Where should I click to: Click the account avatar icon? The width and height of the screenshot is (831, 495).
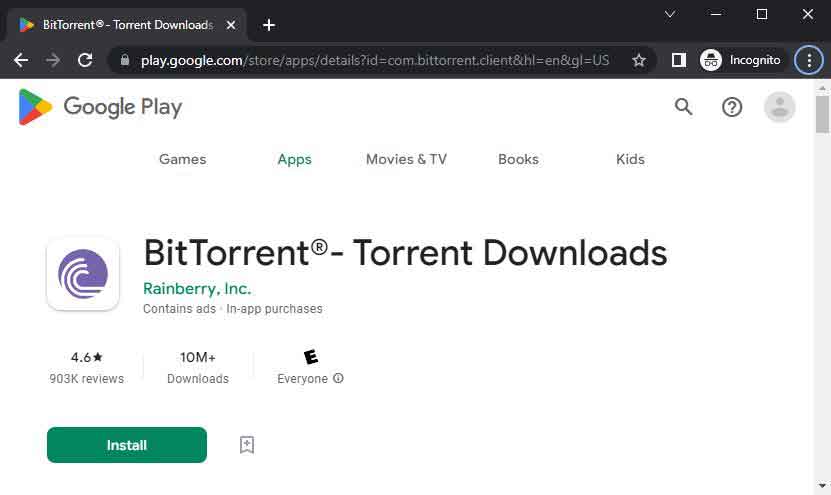779,107
